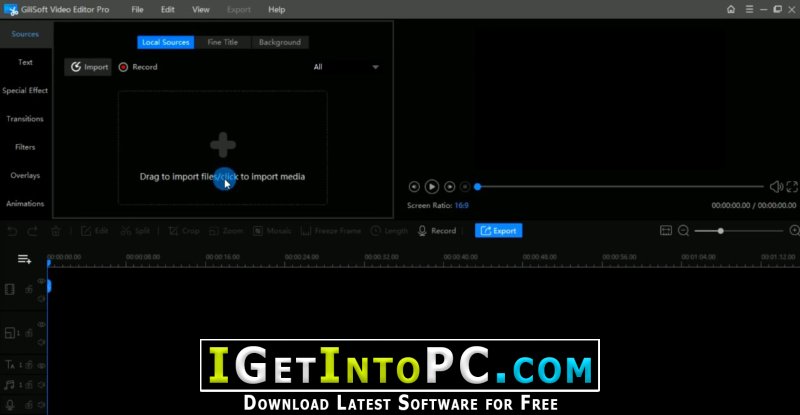This screenshot has height=415, width=800.
Task: Open the Help menu
Action: pos(277,10)
